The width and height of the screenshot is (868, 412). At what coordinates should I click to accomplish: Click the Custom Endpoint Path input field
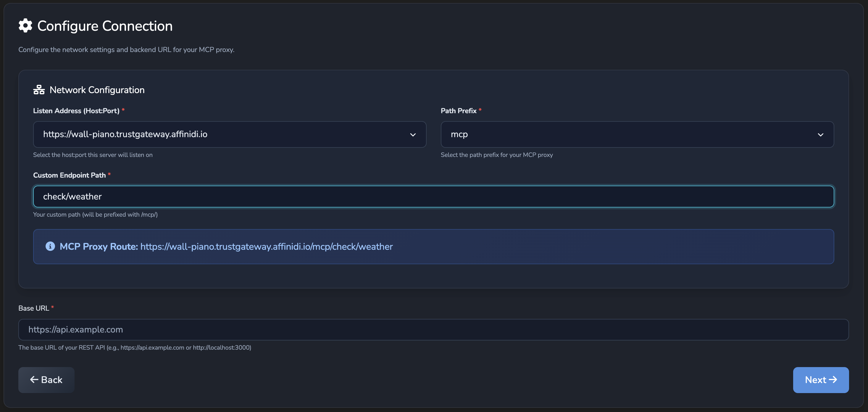coord(434,197)
